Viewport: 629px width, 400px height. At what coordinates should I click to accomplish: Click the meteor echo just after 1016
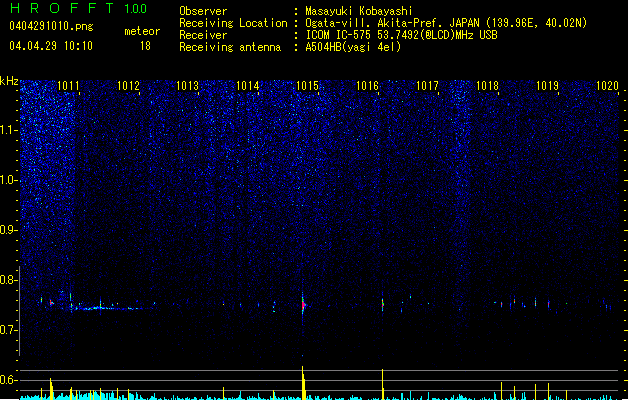[383, 303]
